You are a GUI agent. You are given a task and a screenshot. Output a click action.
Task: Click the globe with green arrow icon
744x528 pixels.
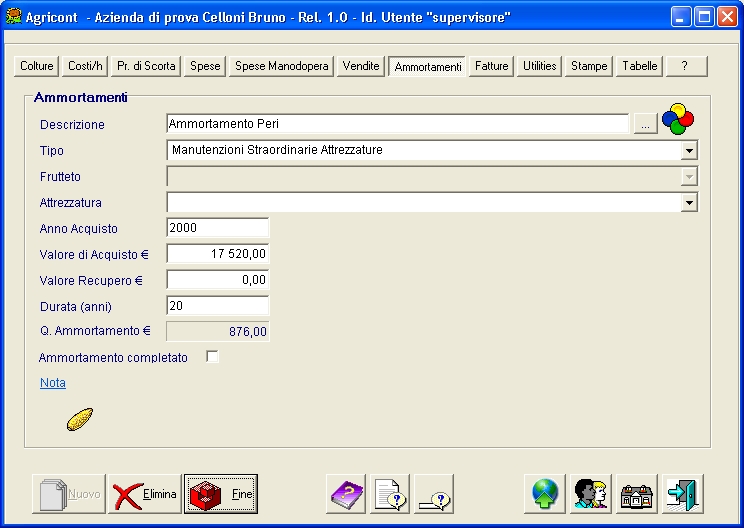point(545,494)
